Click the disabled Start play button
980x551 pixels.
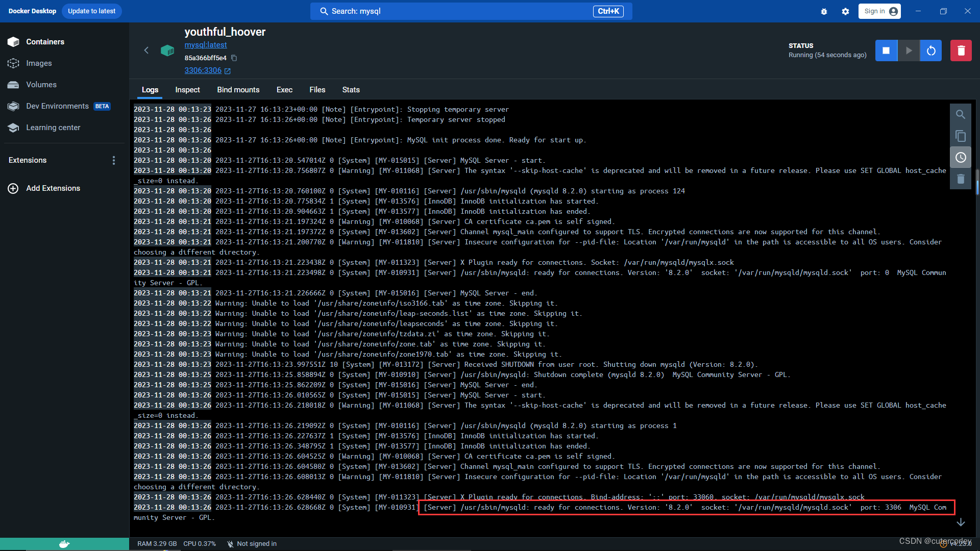pos(909,51)
